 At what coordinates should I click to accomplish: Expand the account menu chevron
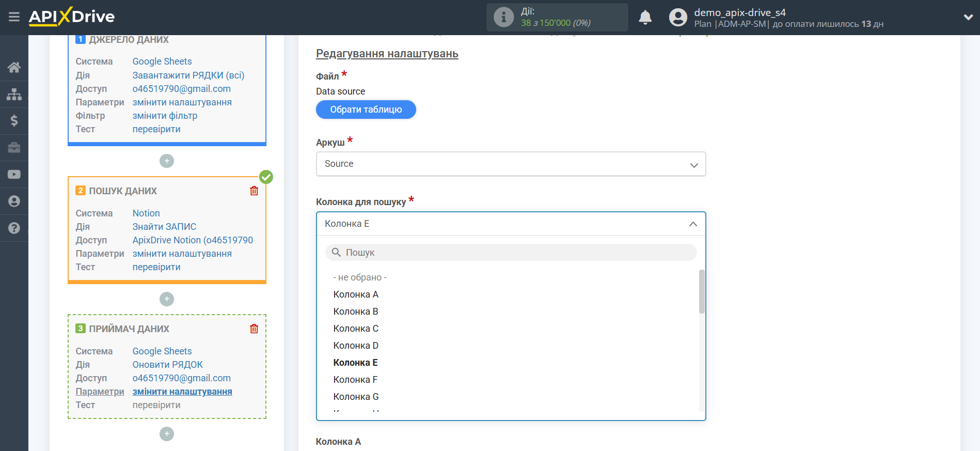968,17
